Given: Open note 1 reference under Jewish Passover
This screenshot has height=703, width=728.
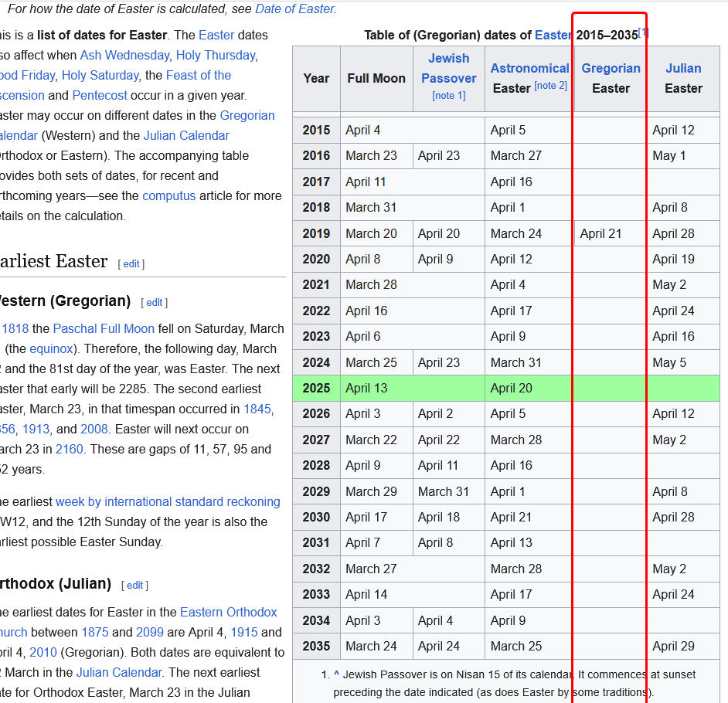Looking at the screenshot, I should (449, 95).
